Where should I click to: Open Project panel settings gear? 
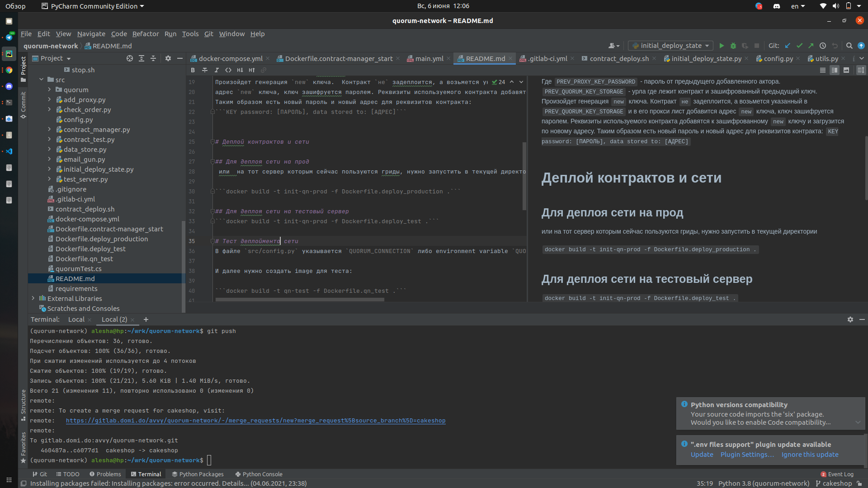point(168,58)
